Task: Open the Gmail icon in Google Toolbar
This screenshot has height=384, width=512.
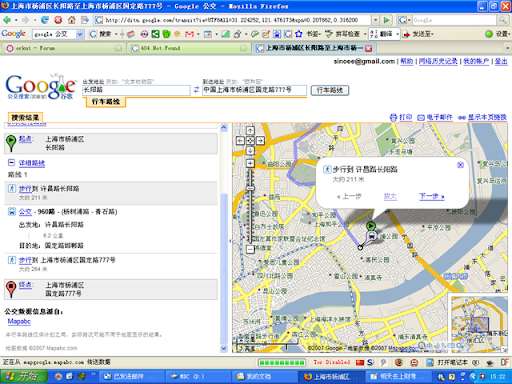Action: coord(189,34)
